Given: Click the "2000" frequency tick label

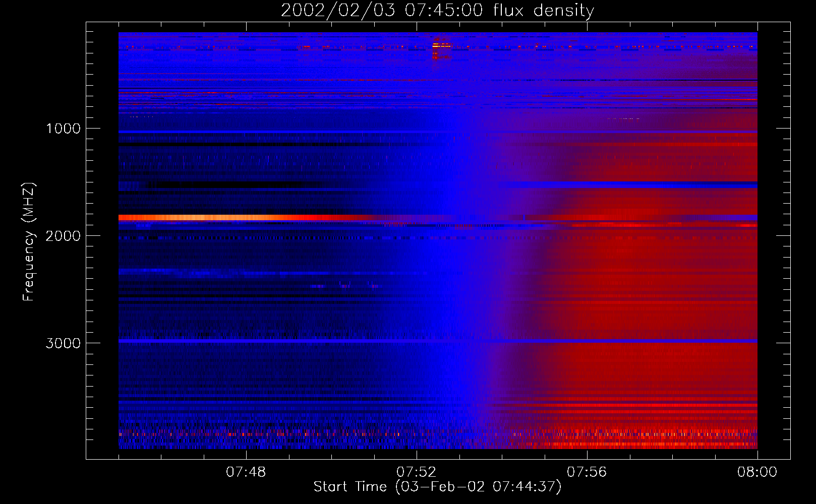Looking at the screenshot, I should pos(63,236).
